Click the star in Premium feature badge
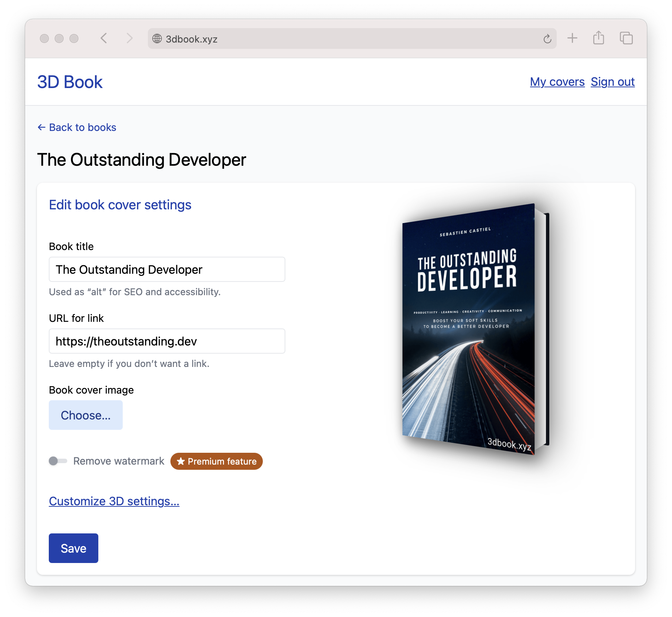 (x=181, y=461)
